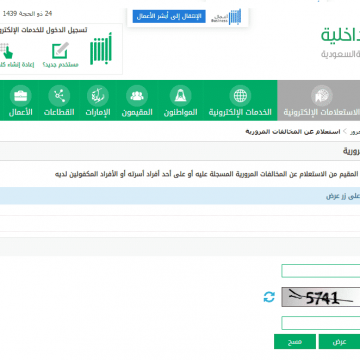Open the المقيمون menu tab label
The height and width of the screenshot is (360, 360).
pos(137,112)
